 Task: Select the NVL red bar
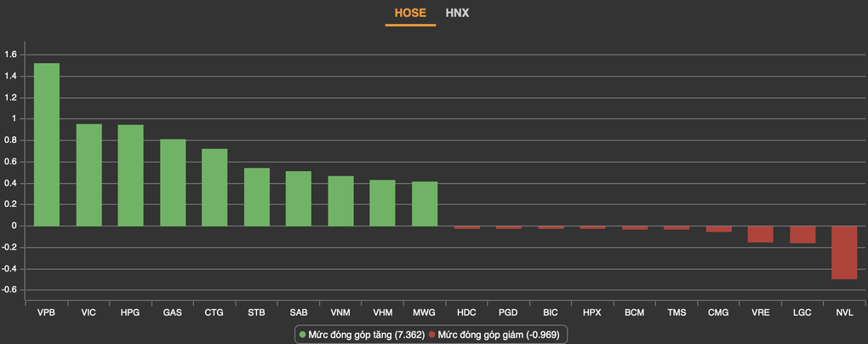pos(844,253)
